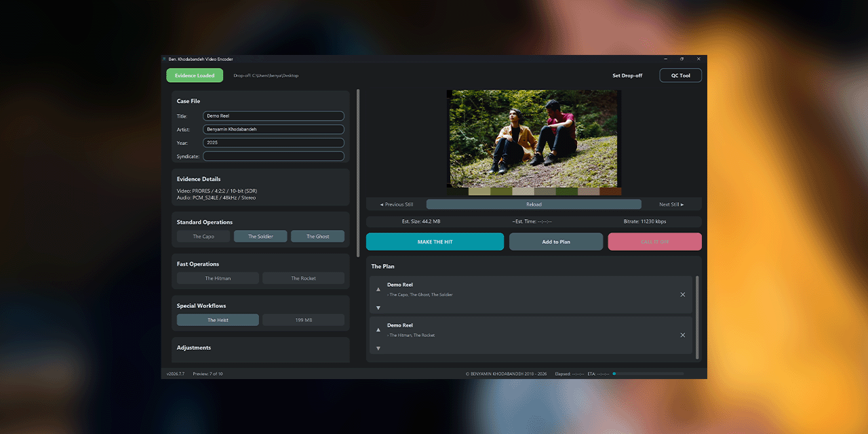868x434 pixels.
Task: Click Add to Plan
Action: (x=556, y=241)
